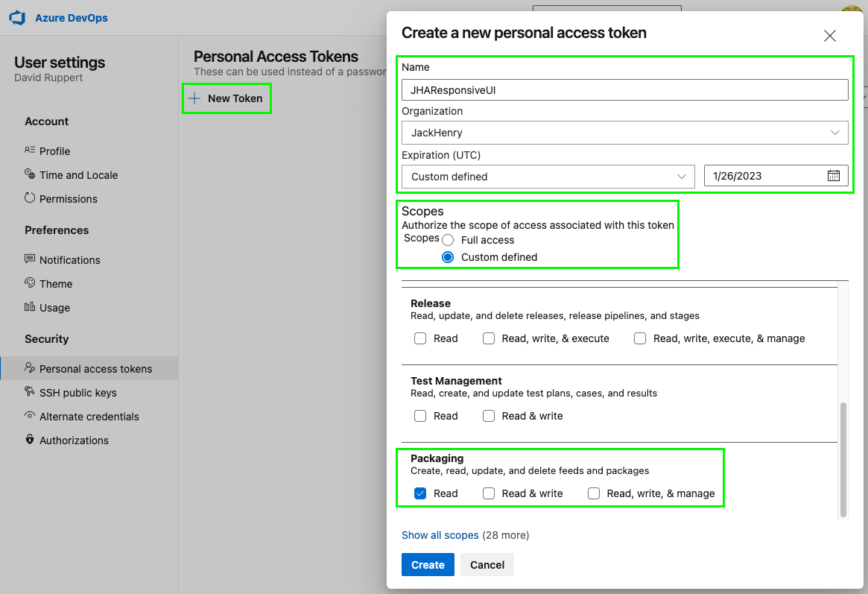Select the Full access radio button
The width and height of the screenshot is (868, 594).
pos(448,240)
